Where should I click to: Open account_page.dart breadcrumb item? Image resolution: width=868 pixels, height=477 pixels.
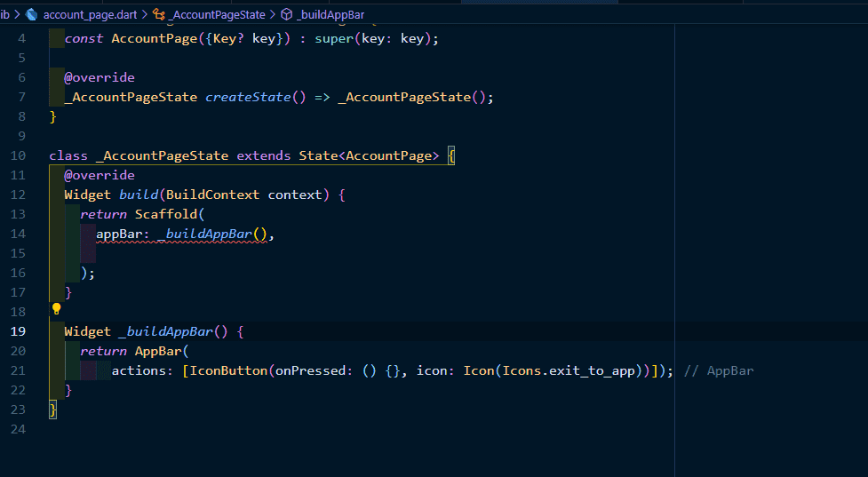point(91,15)
